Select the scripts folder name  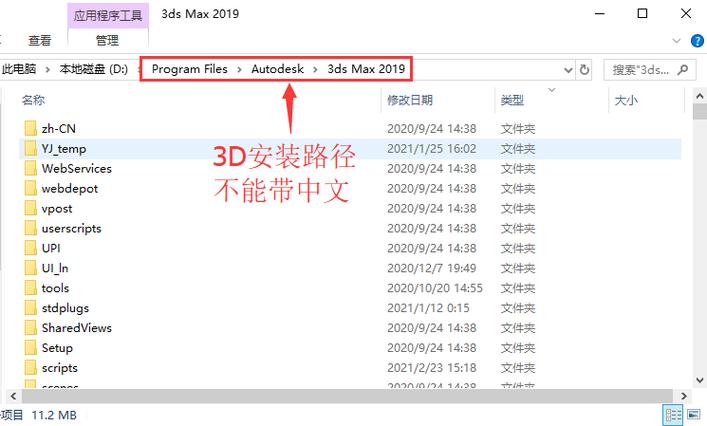tap(60, 368)
